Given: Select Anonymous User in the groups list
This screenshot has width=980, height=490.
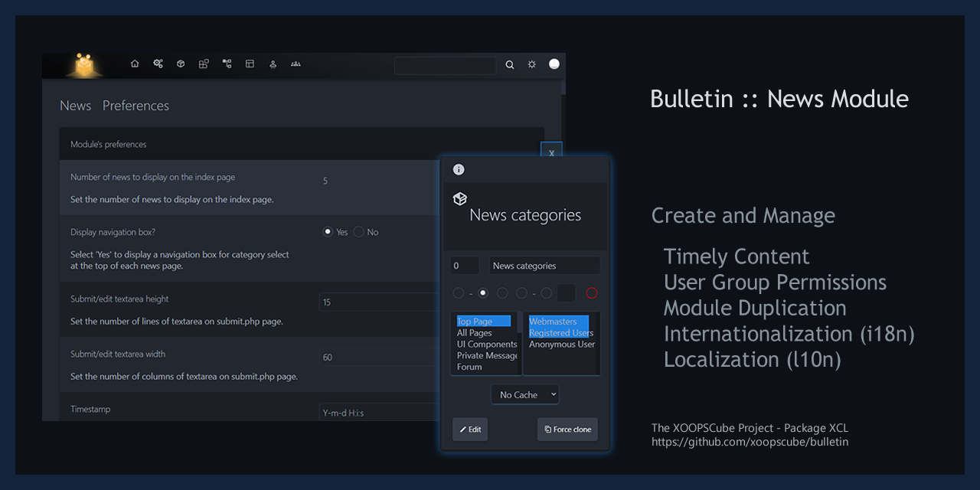Looking at the screenshot, I should pos(561,344).
